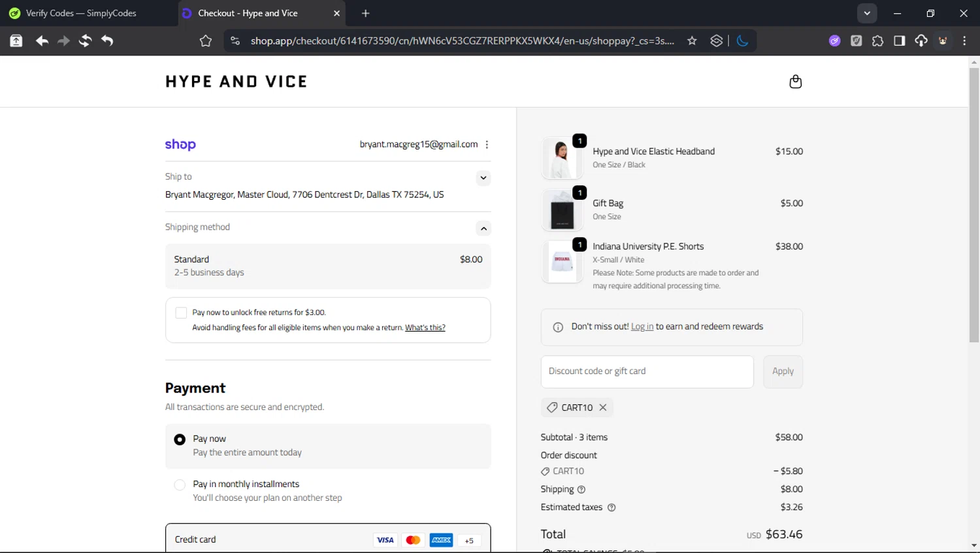Click the upload tray icon in toolbar
Screen dimensions: 980x553
tap(16, 41)
